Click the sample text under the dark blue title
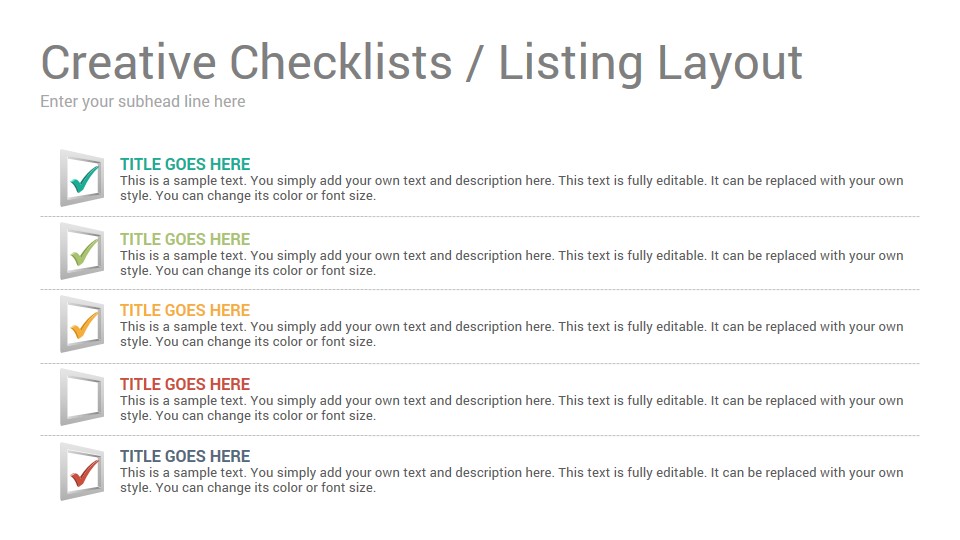The image size is (960, 540). click(511, 480)
